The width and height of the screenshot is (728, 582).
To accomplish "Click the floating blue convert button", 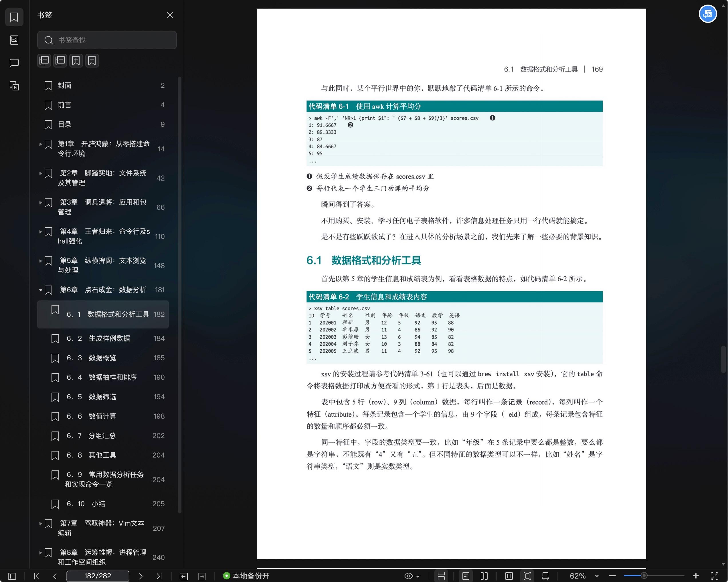I will point(708,14).
